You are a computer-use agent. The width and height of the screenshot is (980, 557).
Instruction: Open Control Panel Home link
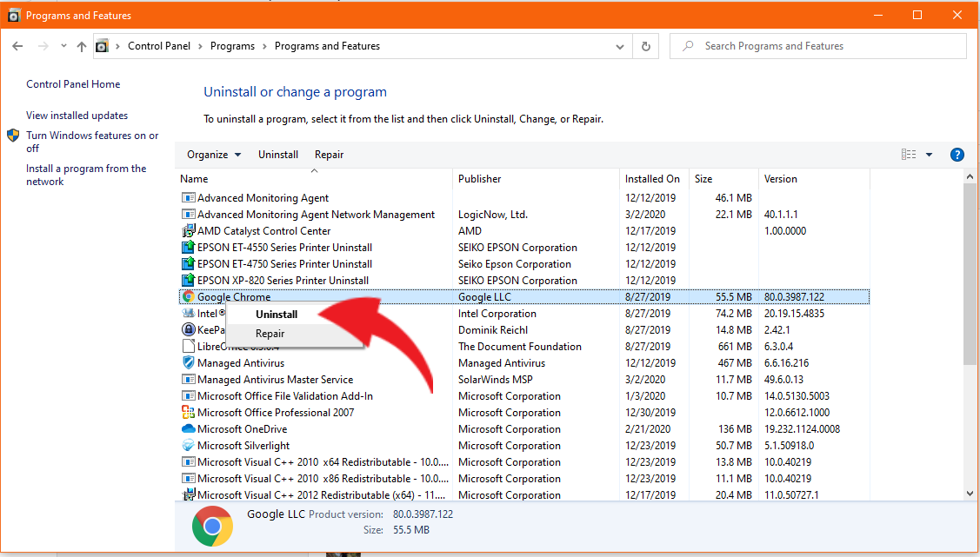(x=73, y=84)
